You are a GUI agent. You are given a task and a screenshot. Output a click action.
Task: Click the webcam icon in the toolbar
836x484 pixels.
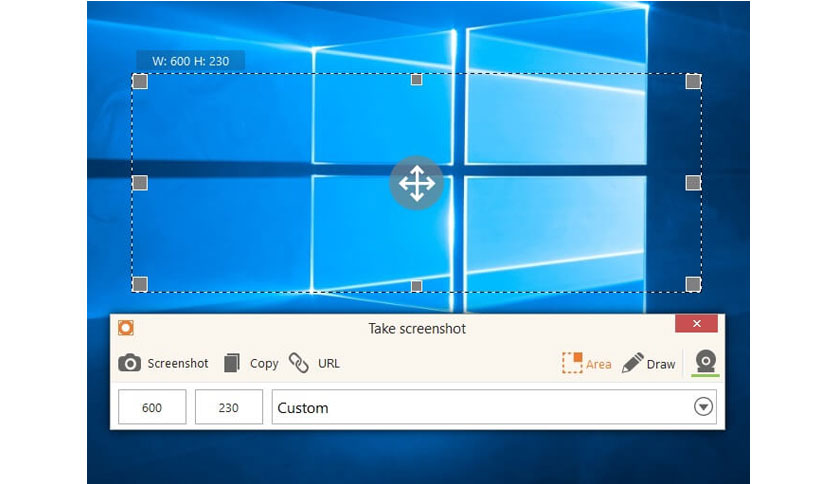point(705,361)
